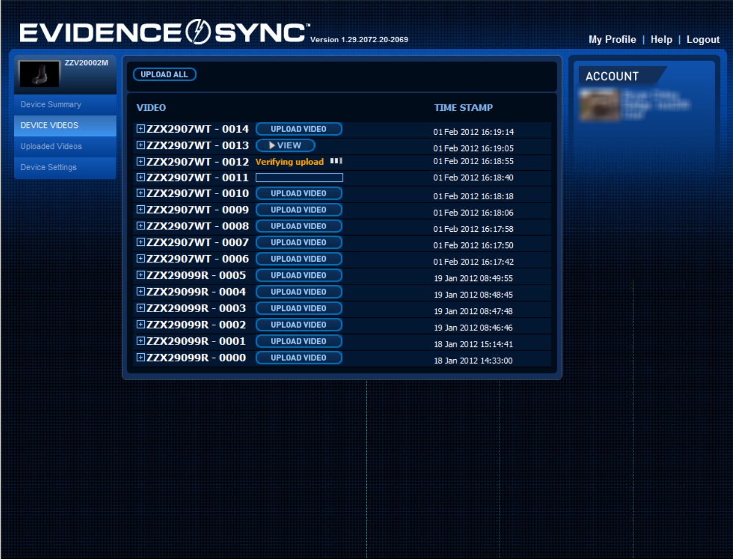
Task: Switch to the Uploaded Videos section
Action: coord(50,146)
